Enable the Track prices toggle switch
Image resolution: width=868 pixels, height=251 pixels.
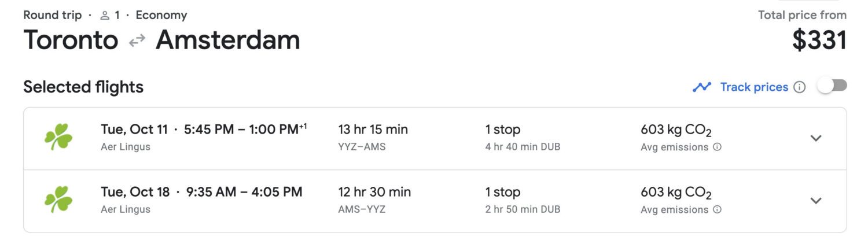832,86
